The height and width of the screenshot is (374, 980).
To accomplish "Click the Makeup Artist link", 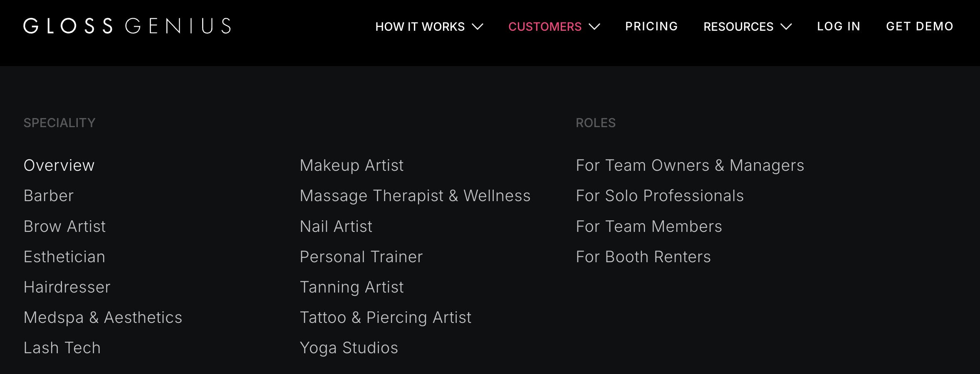I will [352, 165].
